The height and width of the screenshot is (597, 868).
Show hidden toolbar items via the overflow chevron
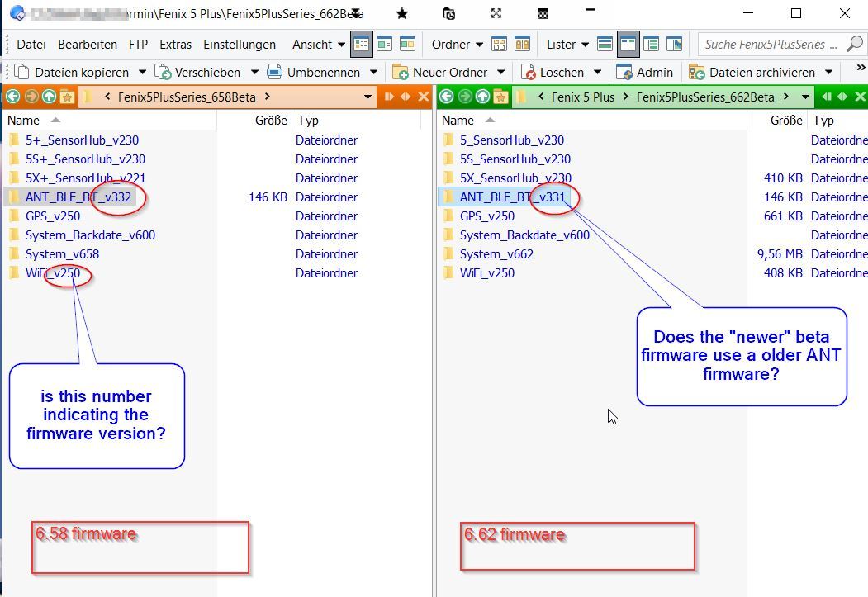861,68
